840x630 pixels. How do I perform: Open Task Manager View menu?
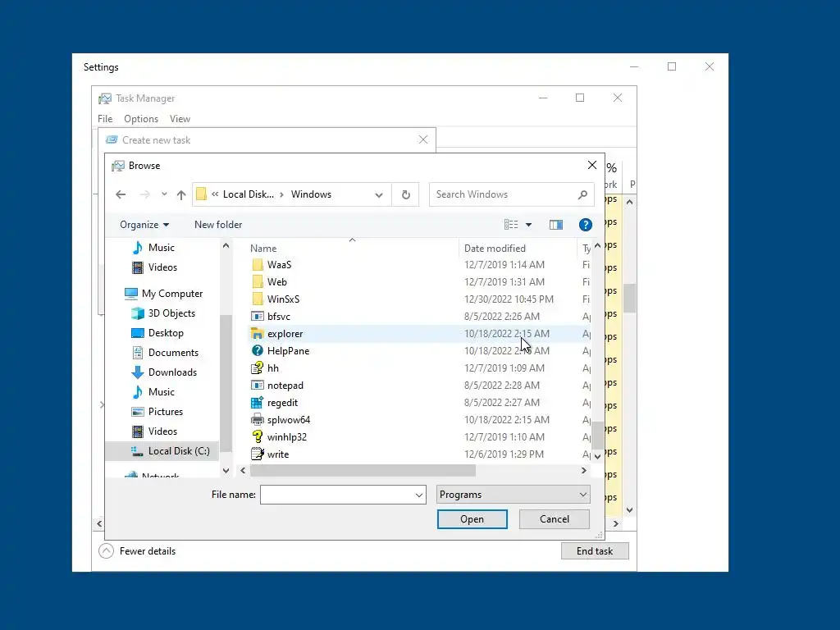tap(180, 119)
